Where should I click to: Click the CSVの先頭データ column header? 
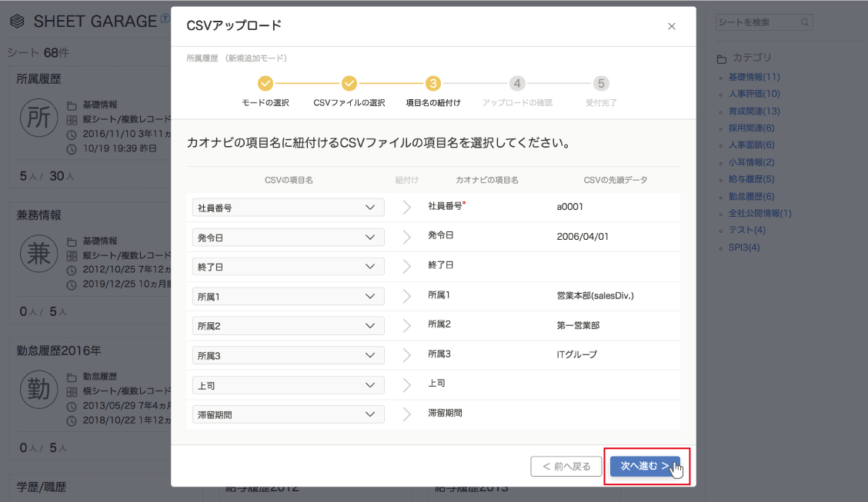pos(615,180)
